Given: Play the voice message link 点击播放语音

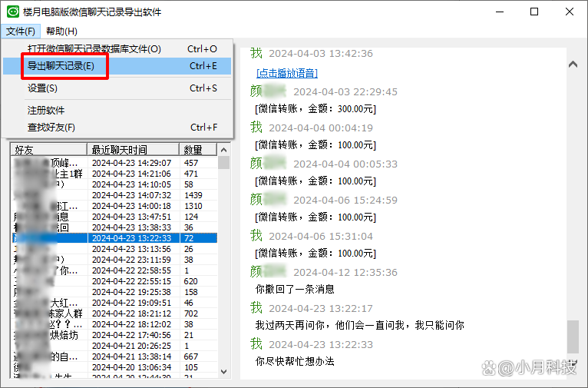Looking at the screenshot, I should tap(287, 73).
